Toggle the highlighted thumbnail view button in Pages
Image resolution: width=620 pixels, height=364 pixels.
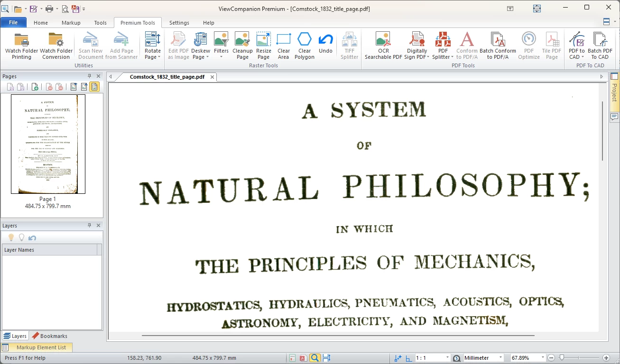[94, 87]
